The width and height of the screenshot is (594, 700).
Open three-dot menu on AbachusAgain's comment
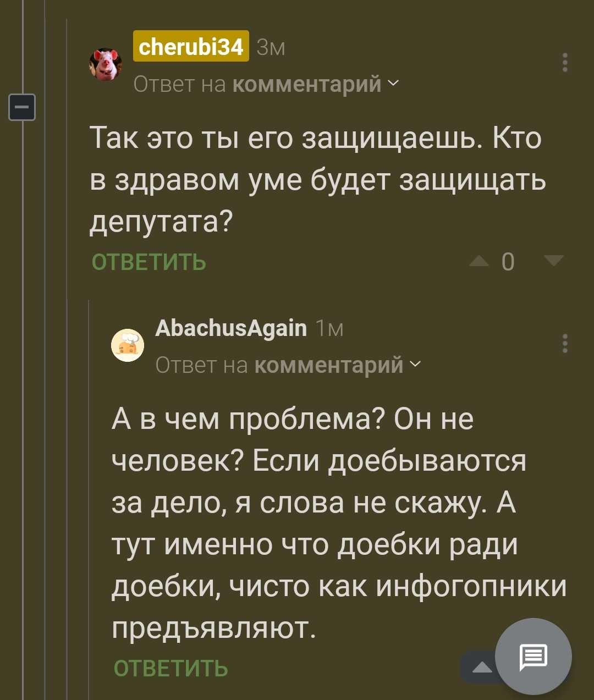[x=565, y=343]
